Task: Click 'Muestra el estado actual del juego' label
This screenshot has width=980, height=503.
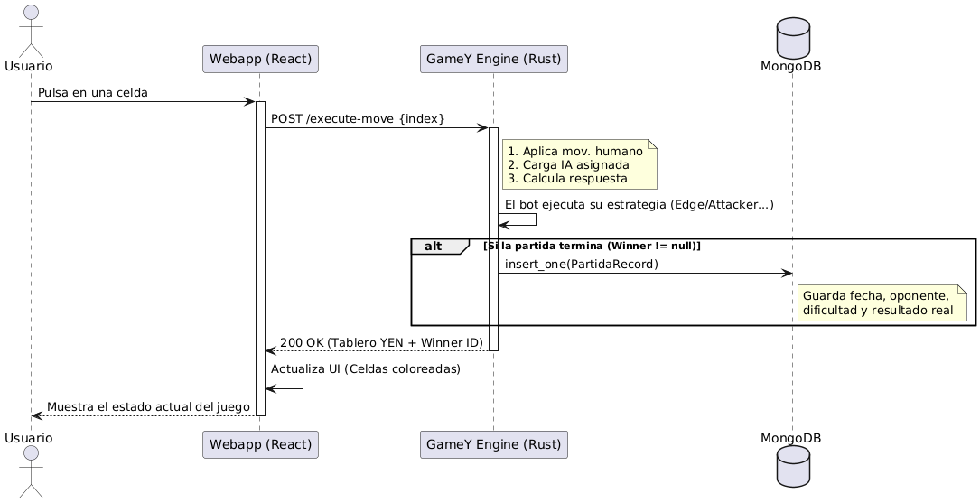Action: point(148,406)
